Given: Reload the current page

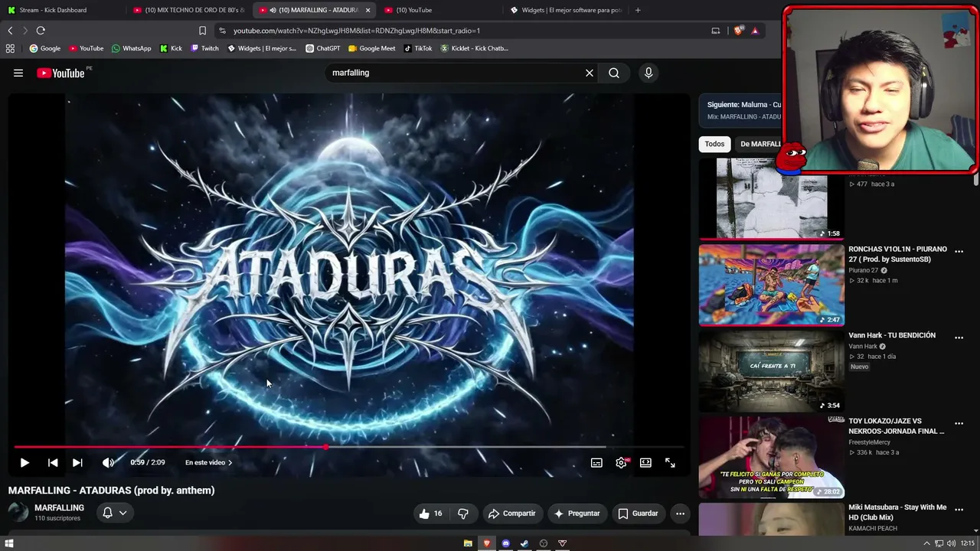Looking at the screenshot, I should click(x=41, y=31).
